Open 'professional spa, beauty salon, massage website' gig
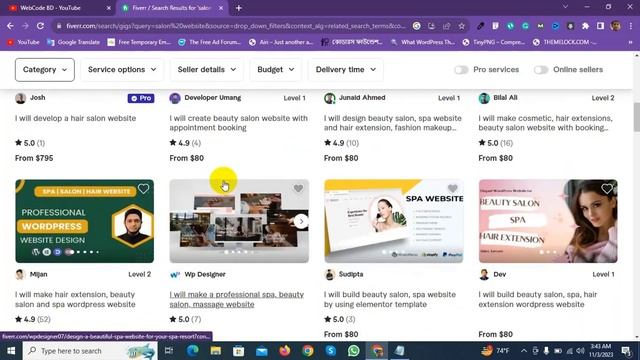Screen dimensions: 640x360 click(237, 299)
